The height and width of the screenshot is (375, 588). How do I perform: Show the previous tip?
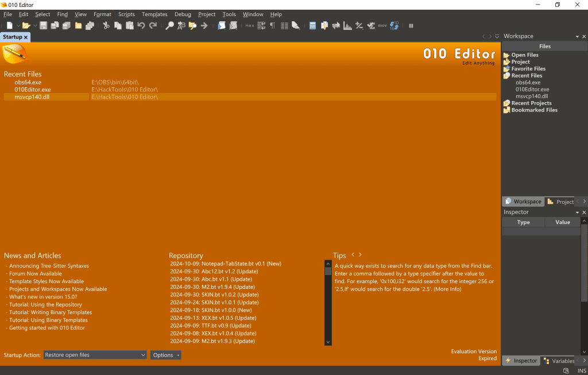353,254
